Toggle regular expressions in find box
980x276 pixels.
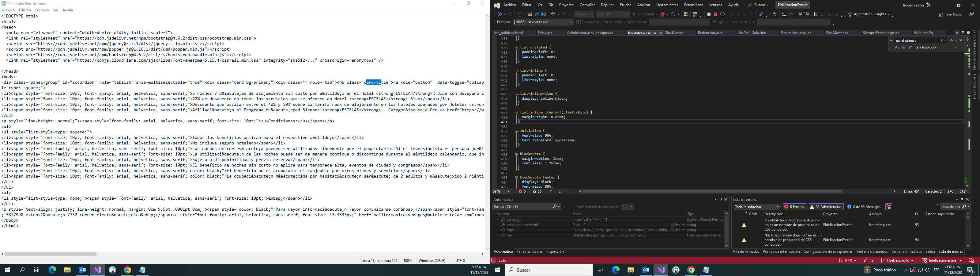pyautogui.click(x=910, y=47)
